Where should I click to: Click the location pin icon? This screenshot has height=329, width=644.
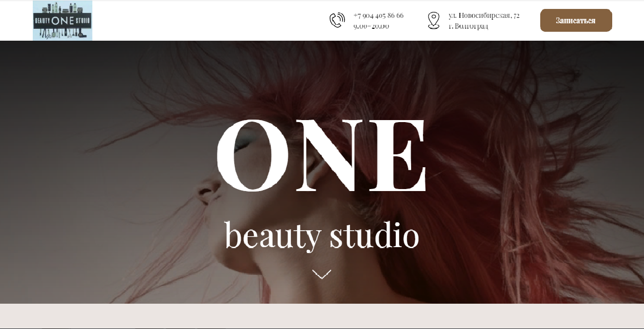(433, 20)
